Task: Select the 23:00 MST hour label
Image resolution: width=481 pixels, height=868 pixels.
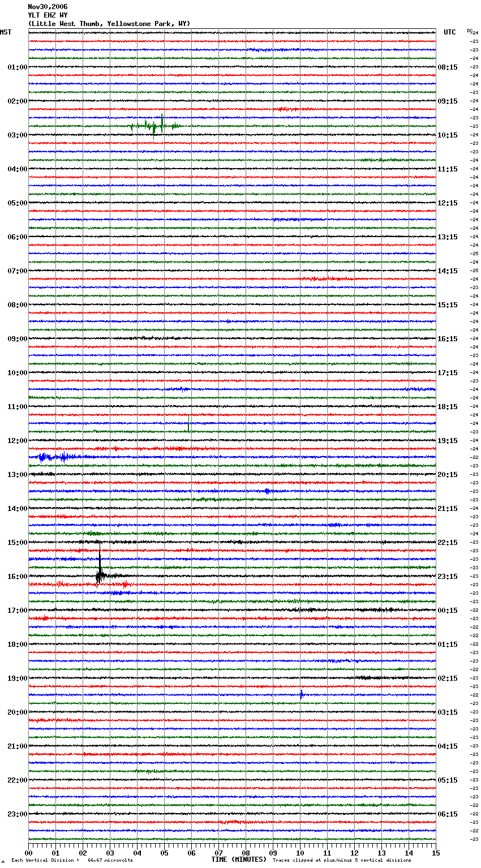Action: click(17, 814)
